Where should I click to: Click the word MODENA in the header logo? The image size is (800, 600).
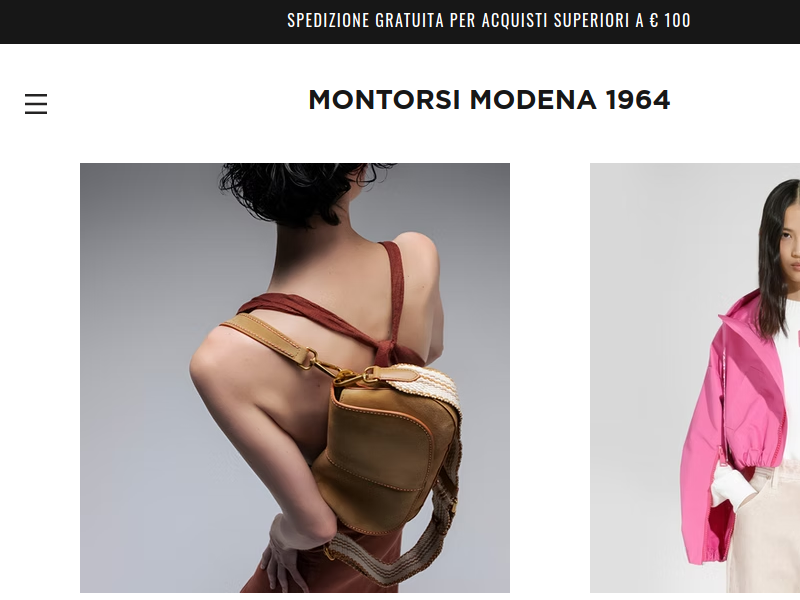(x=533, y=99)
